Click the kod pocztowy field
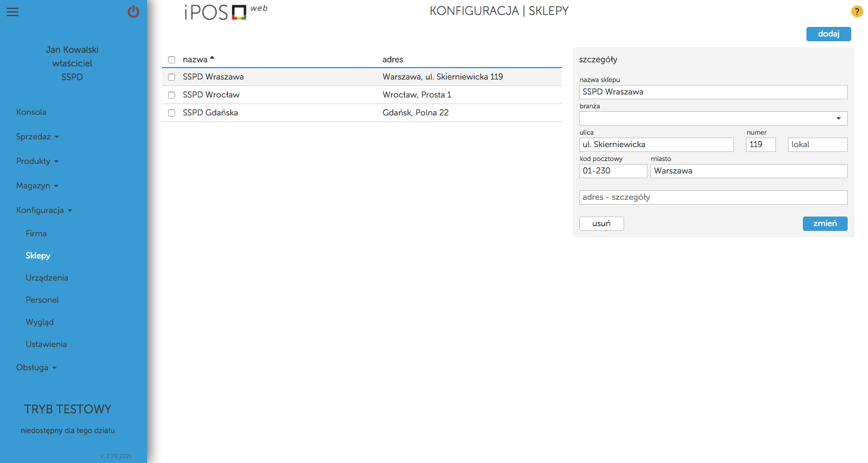 [x=613, y=171]
